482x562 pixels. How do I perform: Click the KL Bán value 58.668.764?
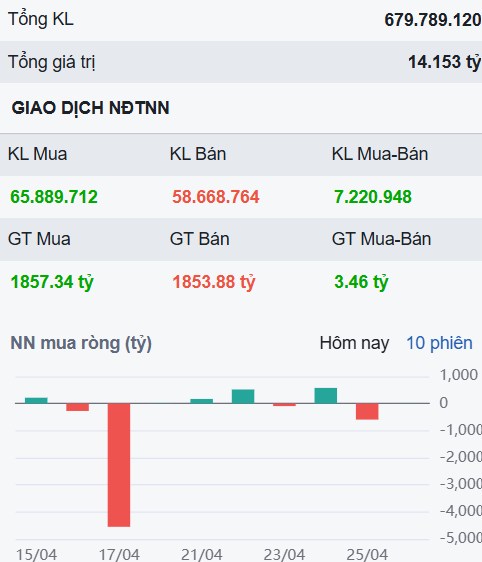pos(216,197)
